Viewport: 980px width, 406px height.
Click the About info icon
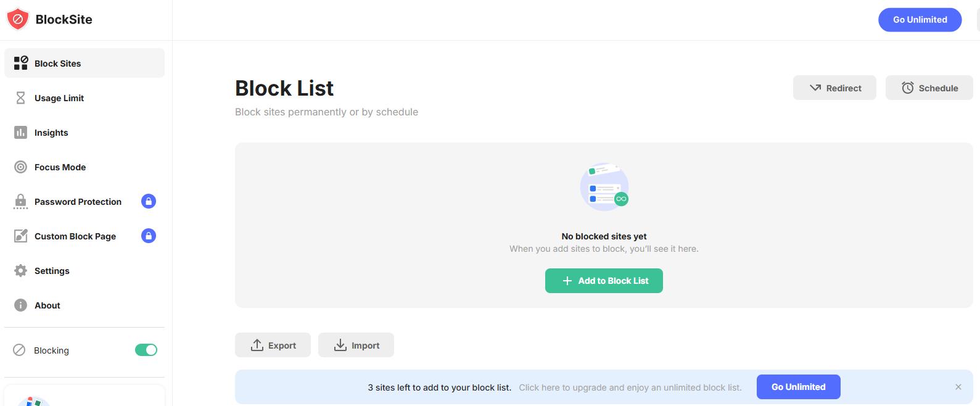[x=20, y=305]
